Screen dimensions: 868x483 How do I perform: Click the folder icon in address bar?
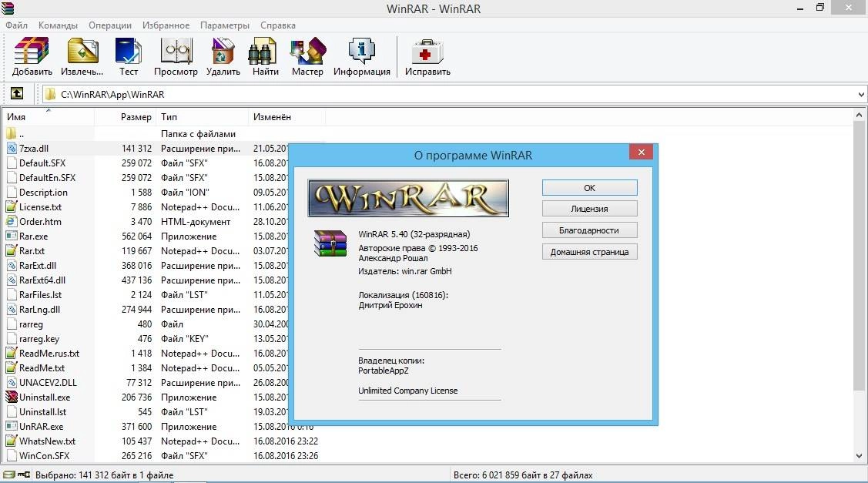50,94
